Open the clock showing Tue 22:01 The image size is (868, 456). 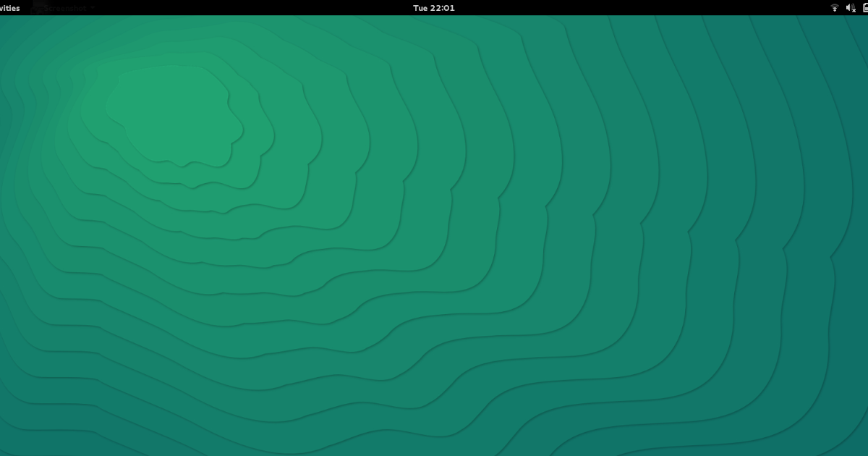(x=434, y=8)
